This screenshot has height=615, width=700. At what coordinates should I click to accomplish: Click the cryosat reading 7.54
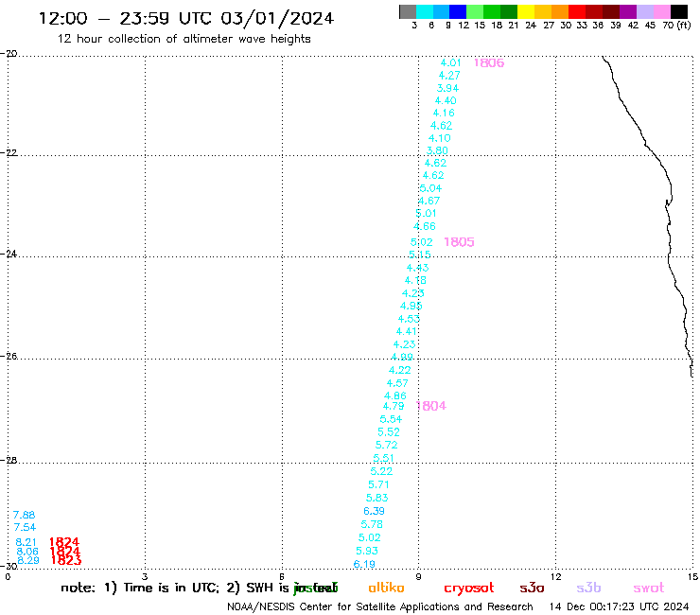coord(25,527)
